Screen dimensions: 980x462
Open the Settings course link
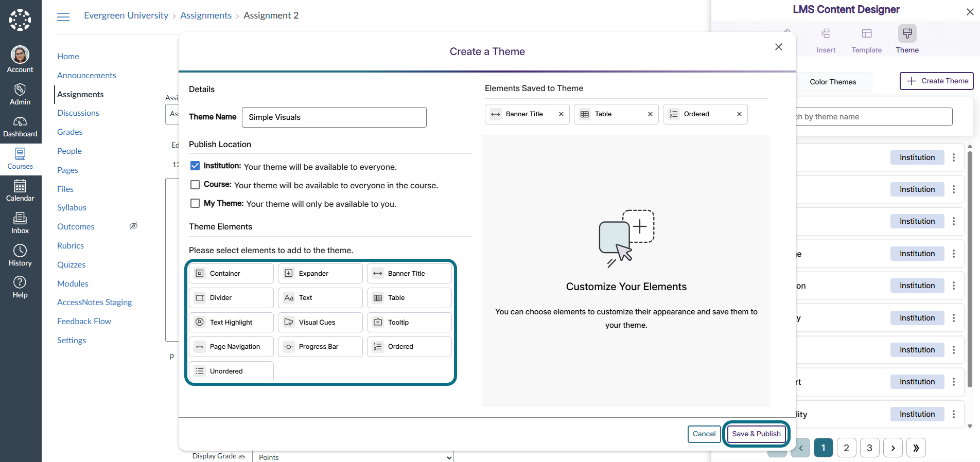tap(72, 340)
